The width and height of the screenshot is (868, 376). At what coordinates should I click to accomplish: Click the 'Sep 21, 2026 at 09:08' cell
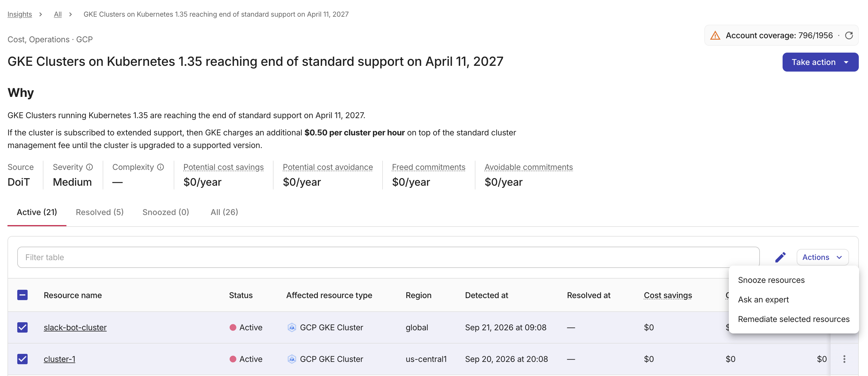[x=505, y=327]
